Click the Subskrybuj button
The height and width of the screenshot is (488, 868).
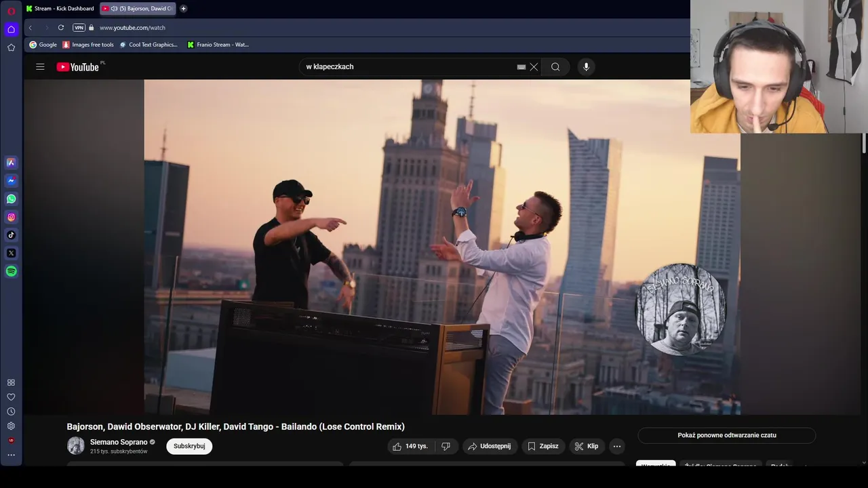[x=189, y=446]
